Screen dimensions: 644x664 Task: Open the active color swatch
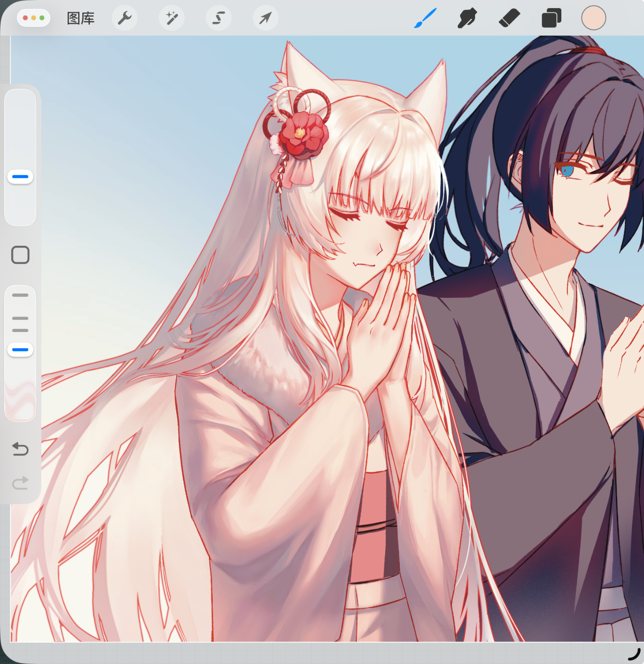click(593, 18)
